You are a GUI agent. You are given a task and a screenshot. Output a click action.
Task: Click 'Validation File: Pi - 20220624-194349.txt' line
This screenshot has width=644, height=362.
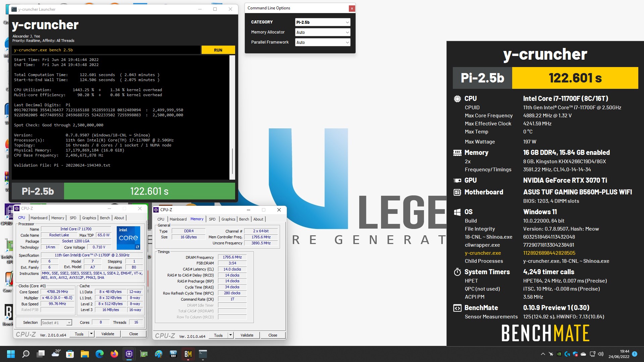pyautogui.click(x=62, y=165)
